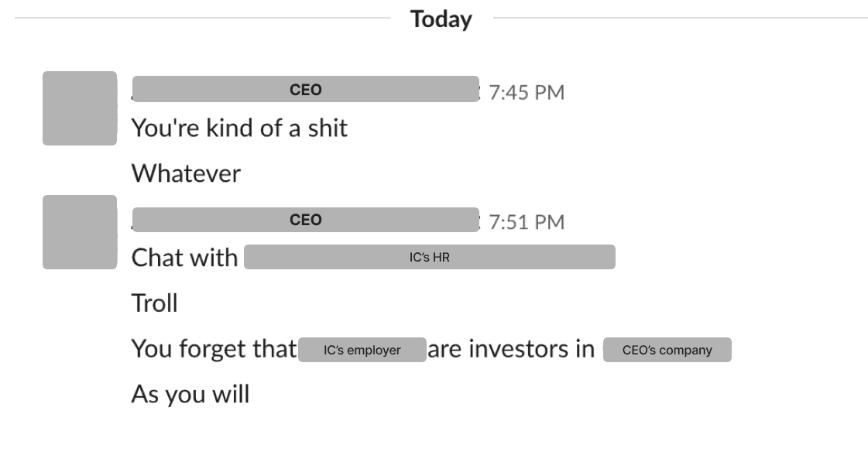Click the 7:45 PM timestamp
Screen dimensions: 868x455
(527, 93)
